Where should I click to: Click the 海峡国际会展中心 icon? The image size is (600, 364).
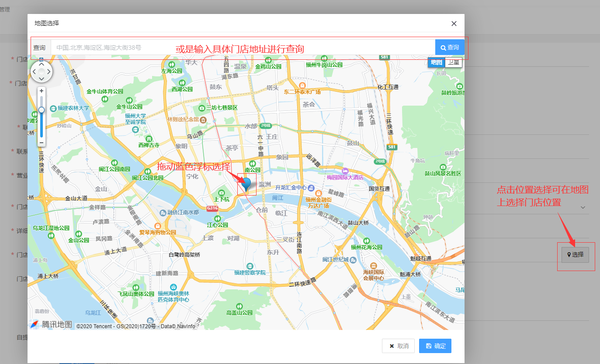point(373,265)
